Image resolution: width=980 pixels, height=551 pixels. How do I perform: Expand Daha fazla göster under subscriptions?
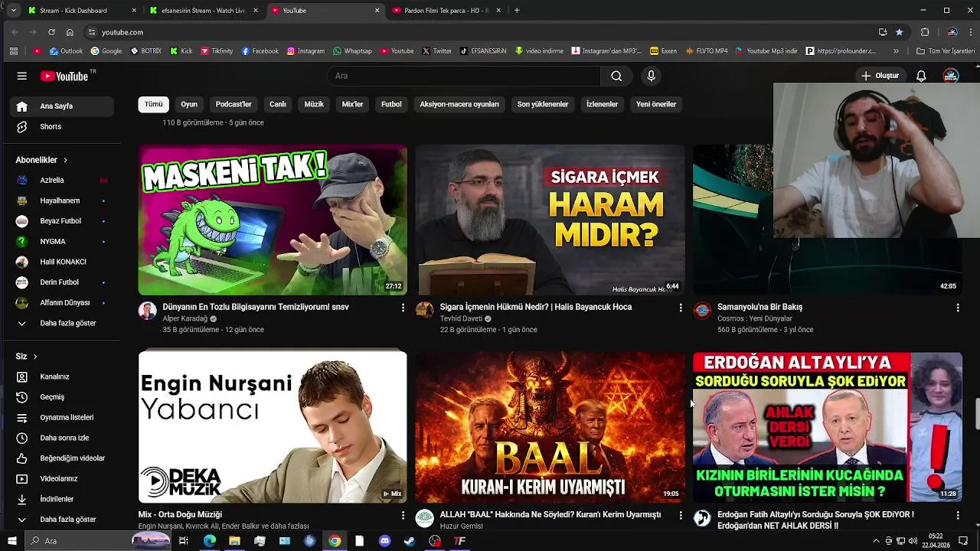click(x=63, y=323)
